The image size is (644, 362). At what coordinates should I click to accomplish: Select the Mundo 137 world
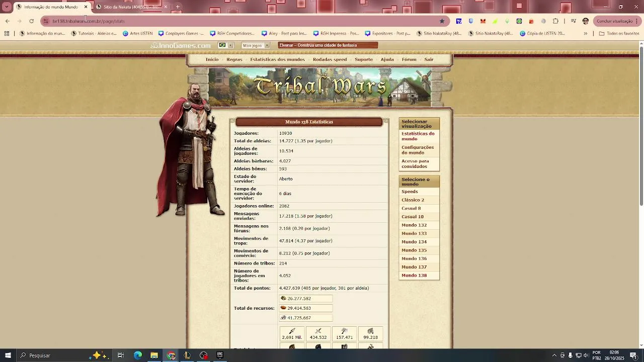[414, 267]
